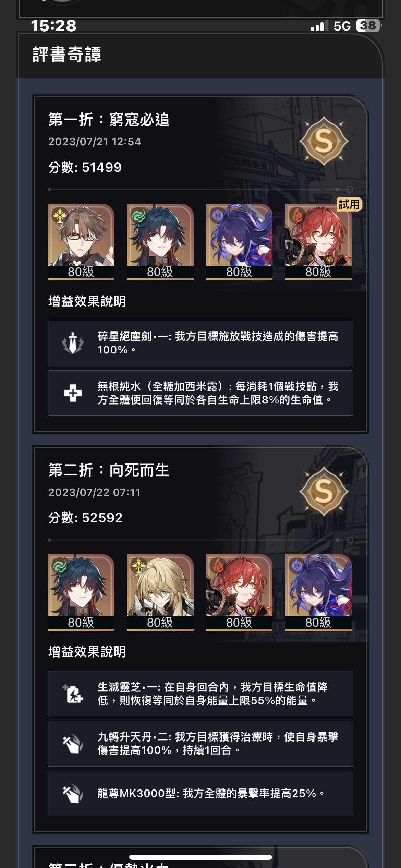401x868 pixels.
Task: Tap the 分數: 52592 score text
Action: (85, 518)
